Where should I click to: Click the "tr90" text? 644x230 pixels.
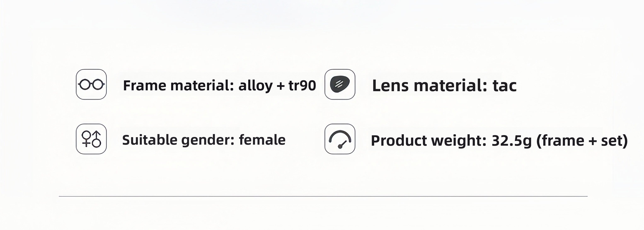[302, 86]
